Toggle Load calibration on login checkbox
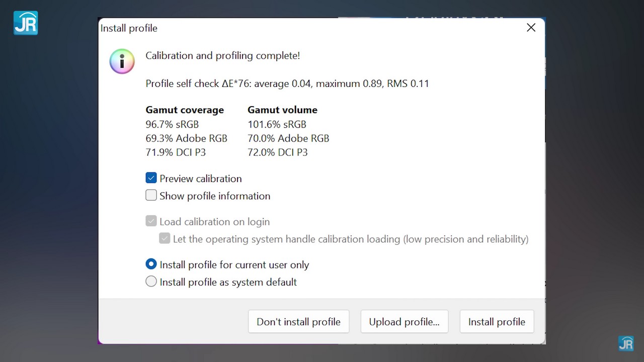 tap(151, 221)
